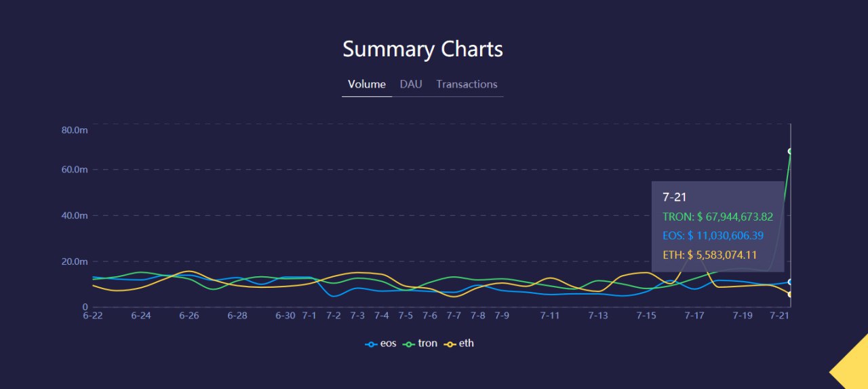The width and height of the screenshot is (868, 389).
Task: Click the 0 y-axis label
Action: (x=85, y=308)
